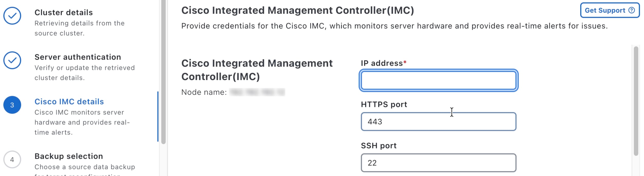Click the step 3 number circle
Viewport: 644px width, 176px height.
(x=12, y=105)
